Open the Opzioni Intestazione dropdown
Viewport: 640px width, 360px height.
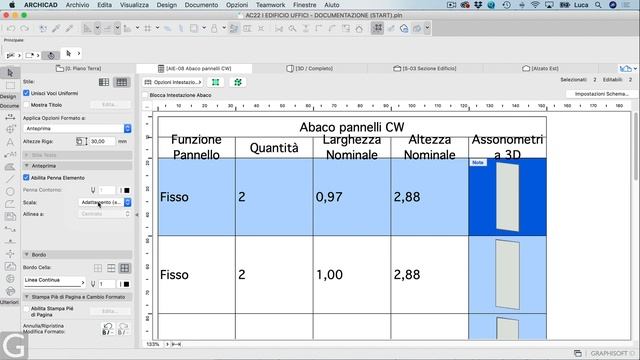[173, 82]
